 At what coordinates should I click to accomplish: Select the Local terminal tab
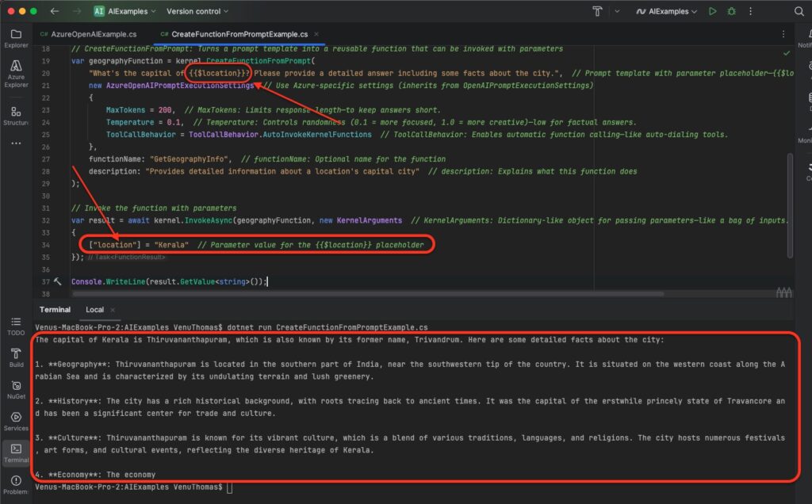coord(94,309)
